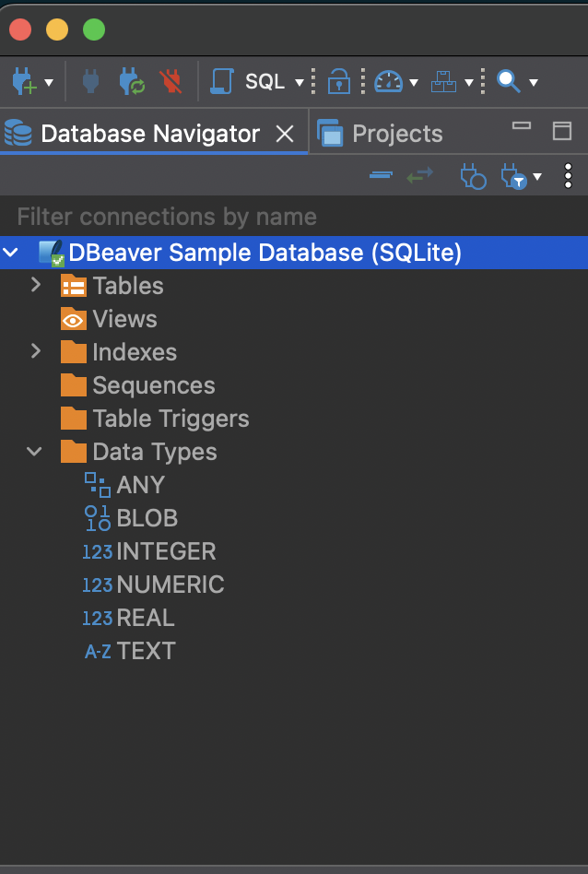Open navigator view menu (three dots)

click(x=568, y=175)
